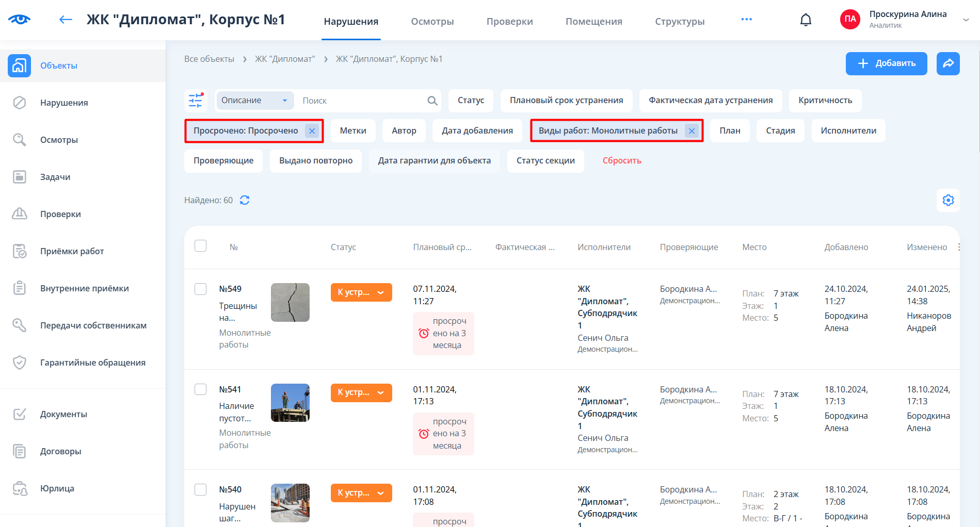Expand the user profile menu chevron
Viewport: 980px width, 527px height.
[966, 20]
